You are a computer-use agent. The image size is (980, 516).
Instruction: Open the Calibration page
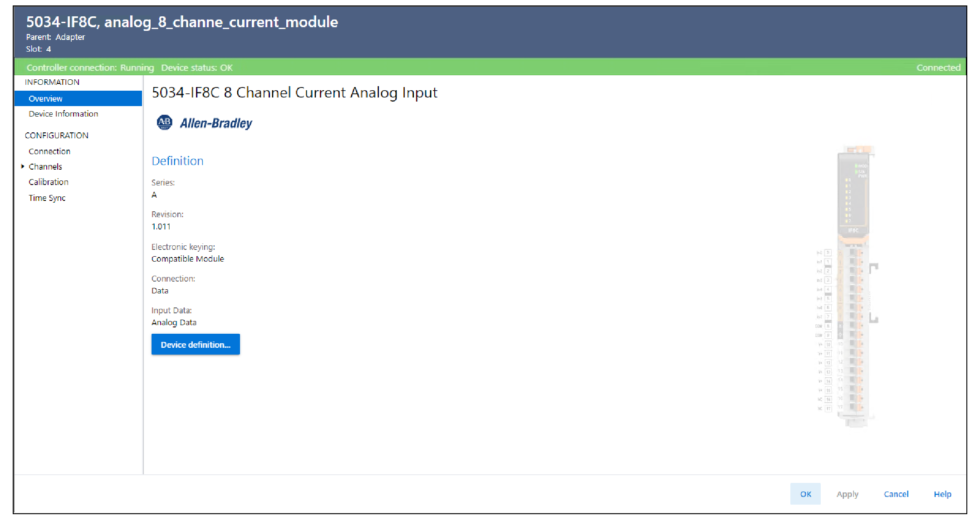point(49,182)
